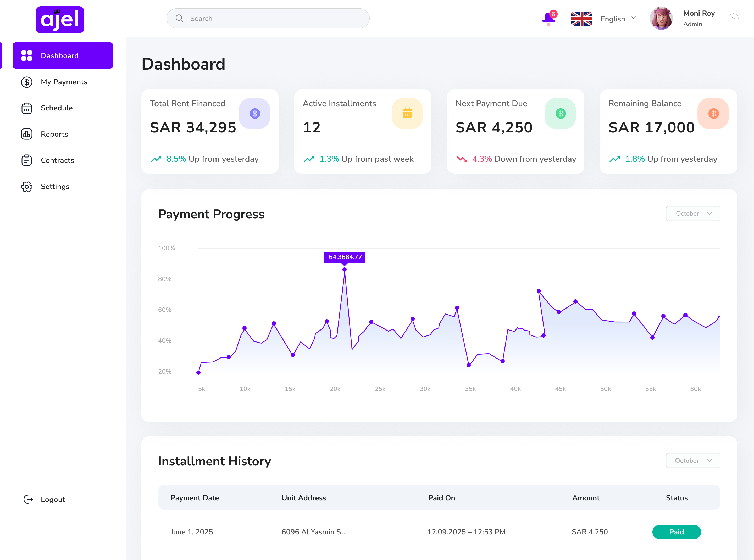Select the Dashboard grid icon in sidebar
This screenshot has height=560, width=754.
pos(26,55)
